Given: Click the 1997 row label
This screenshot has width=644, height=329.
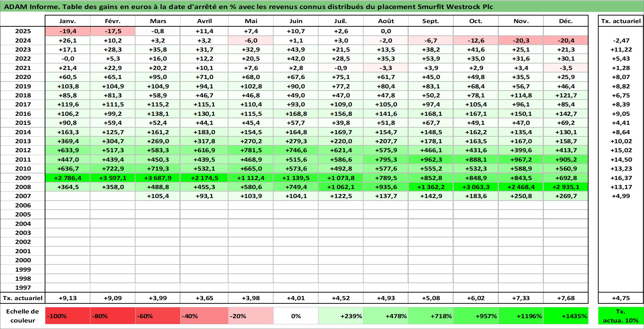Looking at the screenshot, I should tap(23, 288).
